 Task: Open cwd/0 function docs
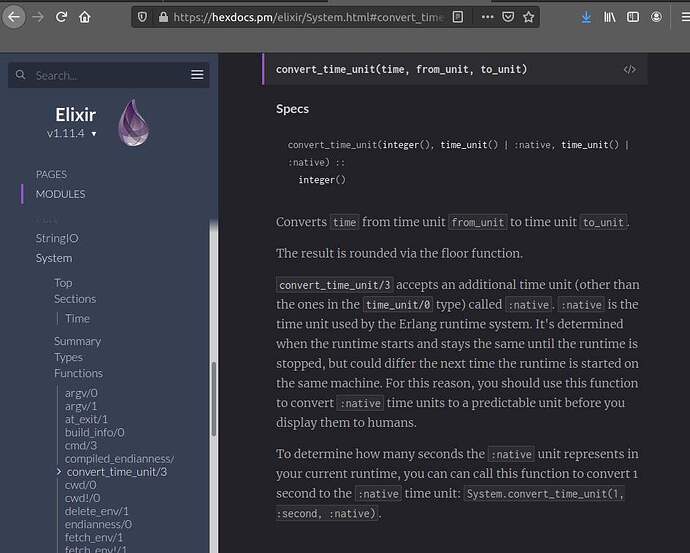pos(80,485)
